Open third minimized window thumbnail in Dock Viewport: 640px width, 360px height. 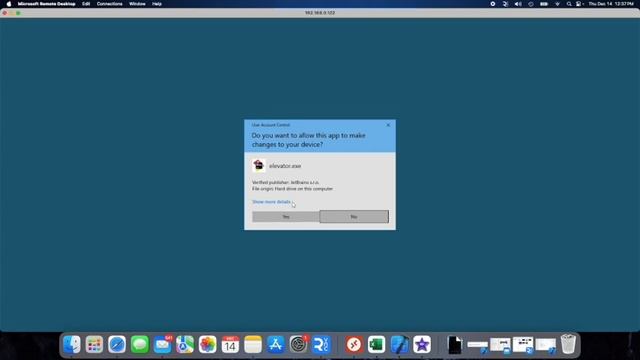coord(523,345)
